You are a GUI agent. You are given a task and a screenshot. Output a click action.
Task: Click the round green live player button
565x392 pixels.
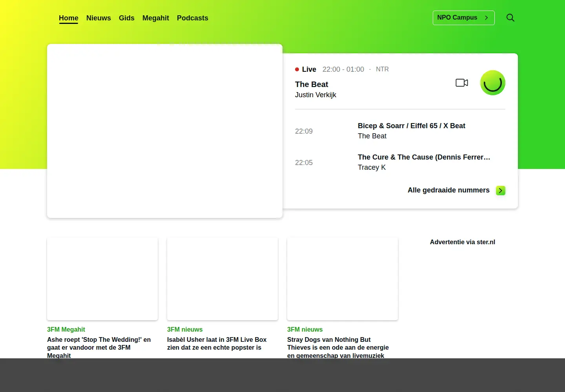click(493, 83)
